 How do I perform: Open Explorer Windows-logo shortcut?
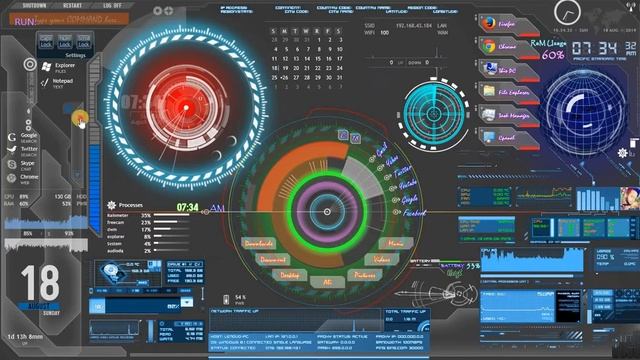(x=47, y=67)
